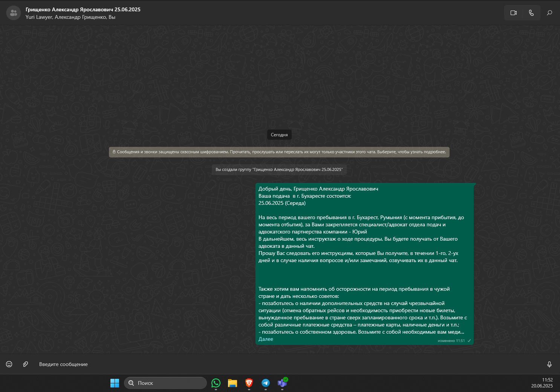Start a video call in the group
560x392 pixels.
point(513,13)
